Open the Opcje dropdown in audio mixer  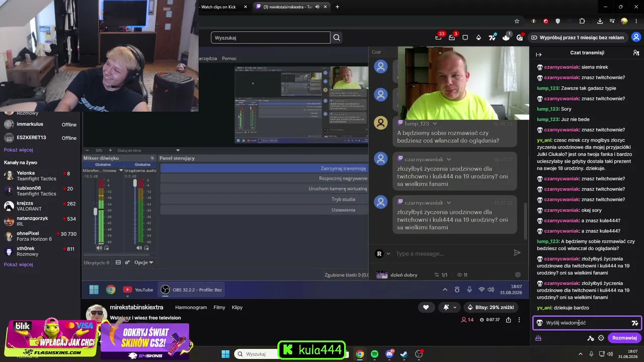click(144, 262)
